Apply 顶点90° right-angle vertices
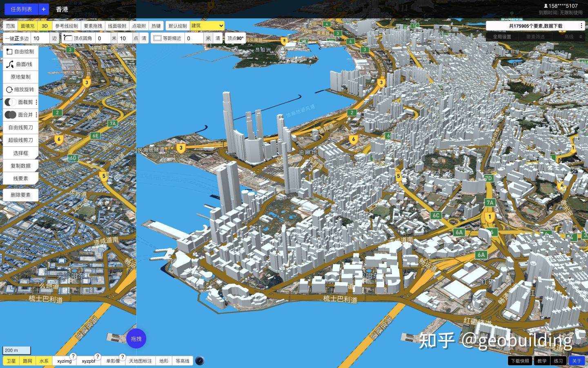The image size is (588, 368). (235, 38)
